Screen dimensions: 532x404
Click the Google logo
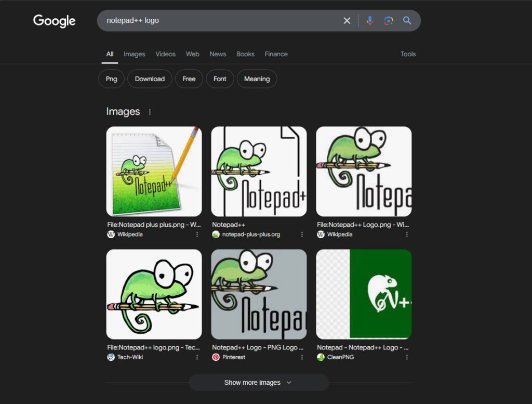click(x=54, y=21)
